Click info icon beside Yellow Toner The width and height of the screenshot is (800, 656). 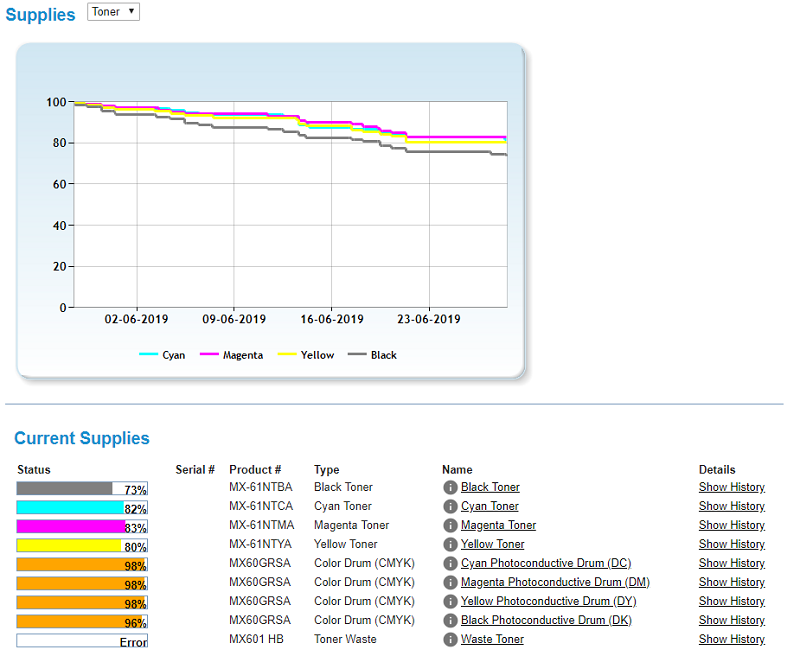coord(450,545)
